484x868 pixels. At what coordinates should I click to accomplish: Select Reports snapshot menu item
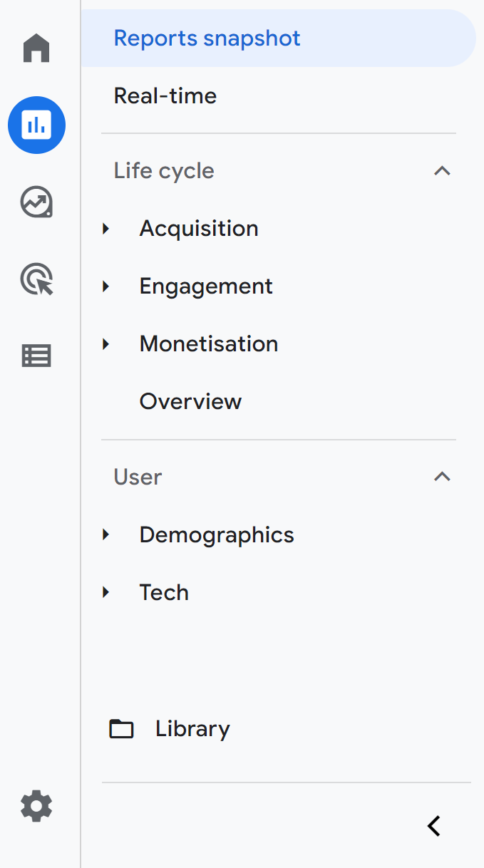coord(207,38)
